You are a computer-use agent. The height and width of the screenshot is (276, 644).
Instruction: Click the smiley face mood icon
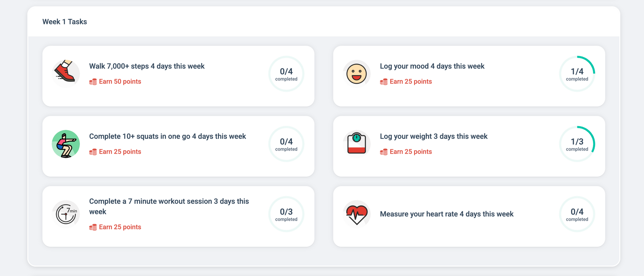(x=356, y=74)
